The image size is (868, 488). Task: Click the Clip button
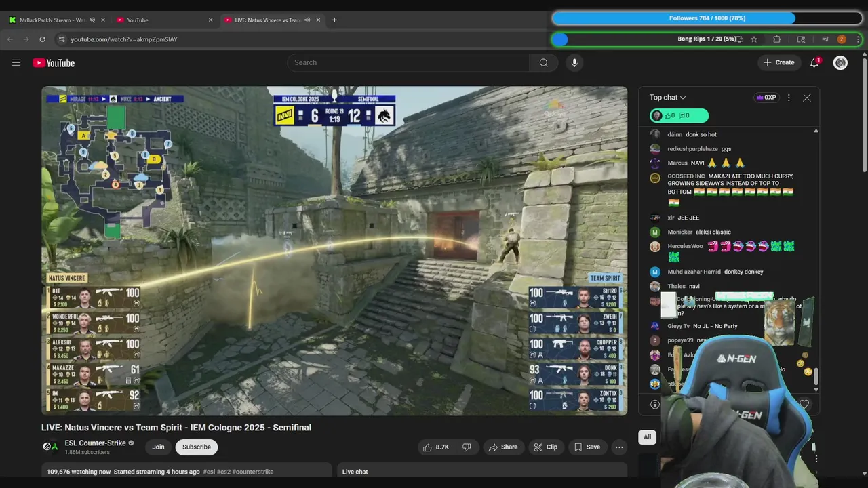pyautogui.click(x=546, y=447)
